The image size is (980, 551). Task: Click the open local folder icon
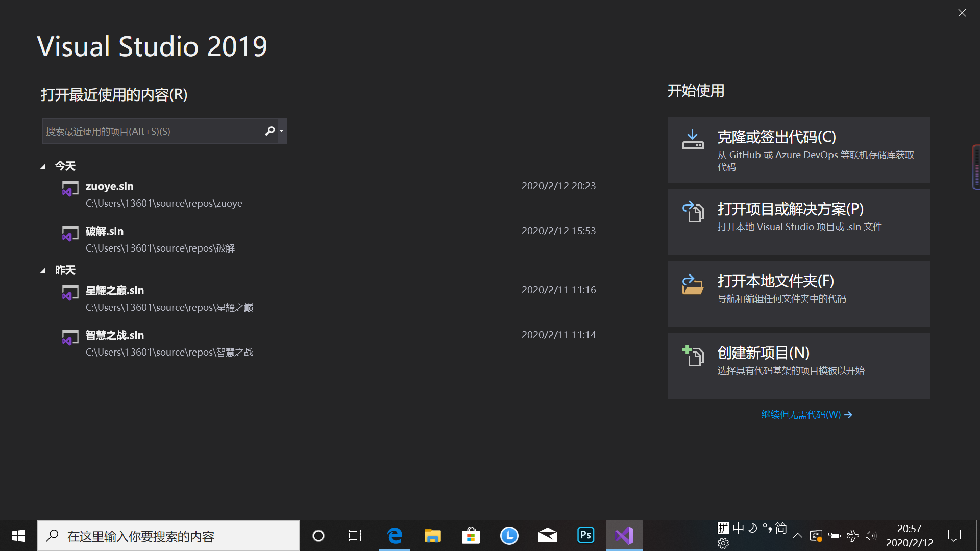693,284
